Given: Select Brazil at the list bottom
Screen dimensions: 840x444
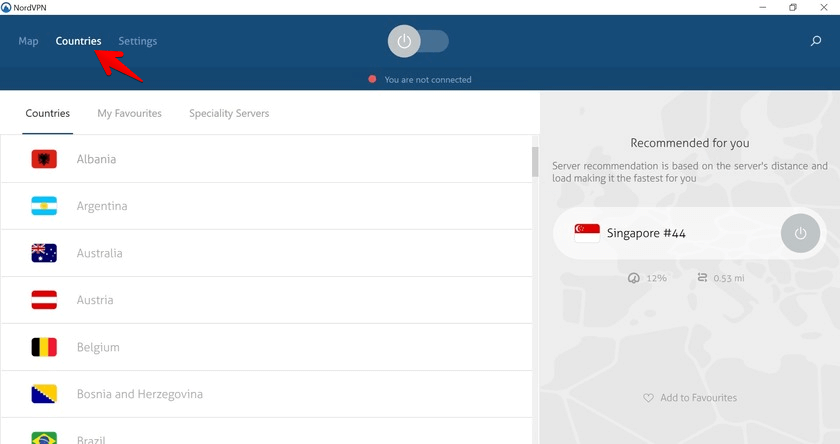Looking at the screenshot, I should tap(266, 432).
